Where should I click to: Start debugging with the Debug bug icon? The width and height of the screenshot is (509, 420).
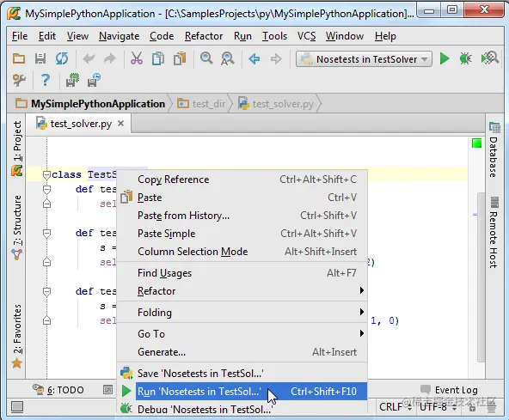click(x=465, y=58)
